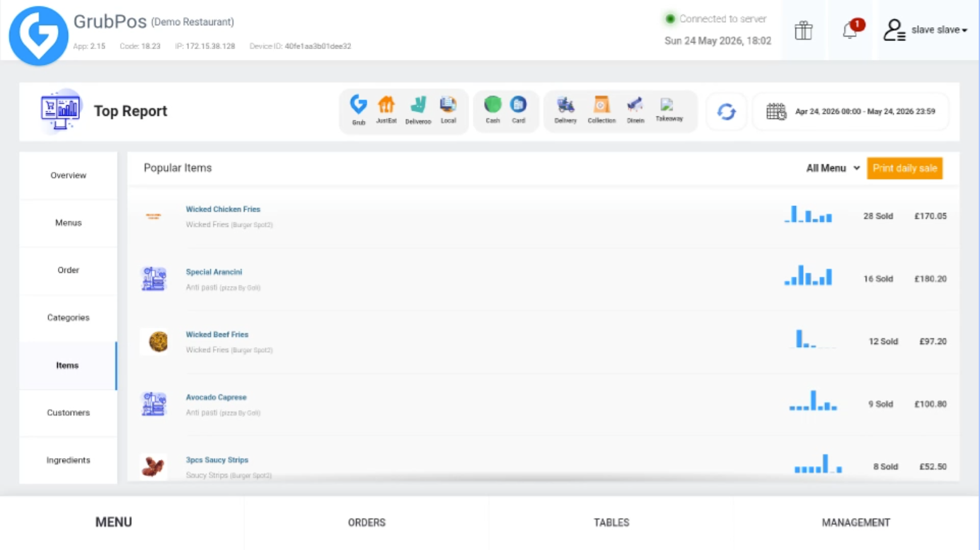This screenshot has width=980, height=550.
Task: Open the gift box icon
Action: [x=804, y=30]
